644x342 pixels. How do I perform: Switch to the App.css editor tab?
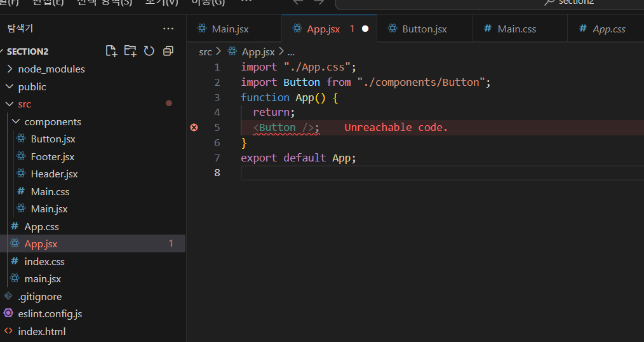click(605, 29)
